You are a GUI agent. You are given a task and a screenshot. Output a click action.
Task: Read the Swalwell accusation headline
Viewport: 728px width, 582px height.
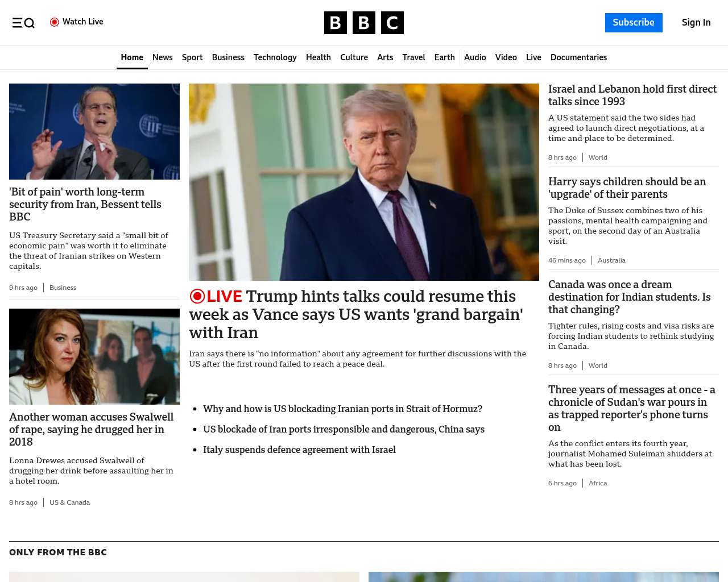click(91, 429)
